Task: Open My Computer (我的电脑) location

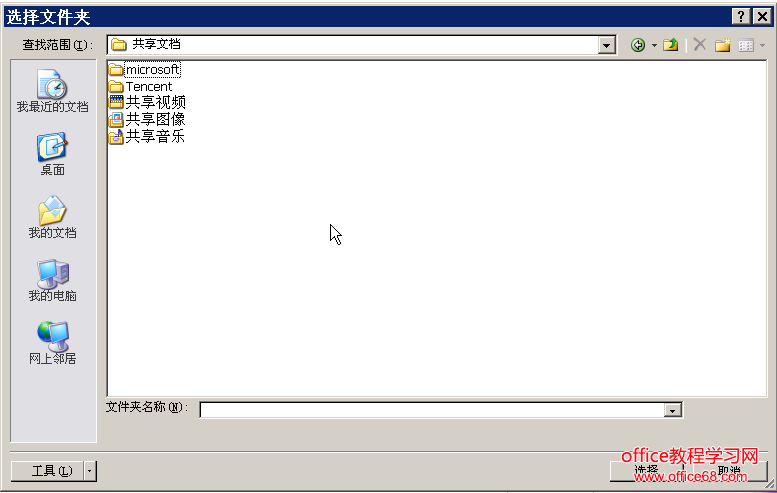Action: (x=53, y=280)
